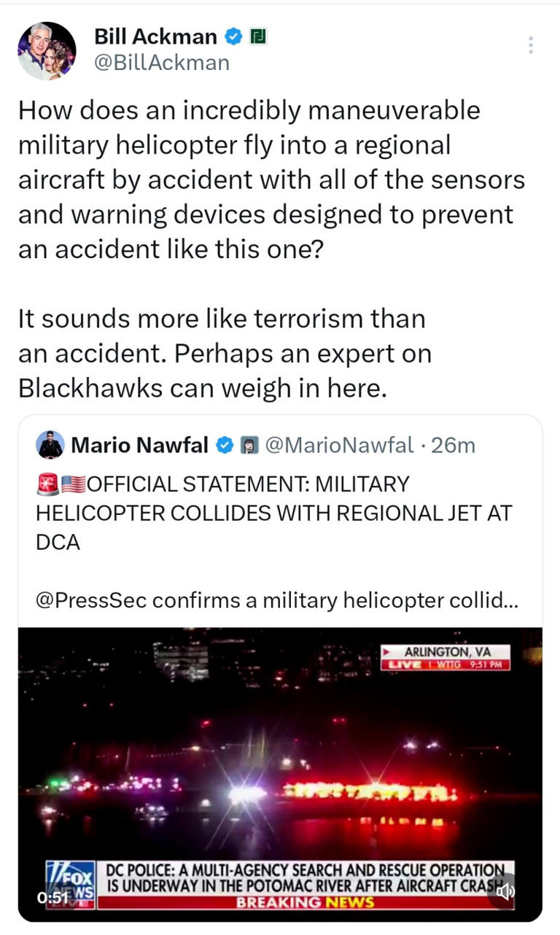Screen dimensions: 560x935
Task: Click the Bill Ackman display name
Action: click(155, 36)
